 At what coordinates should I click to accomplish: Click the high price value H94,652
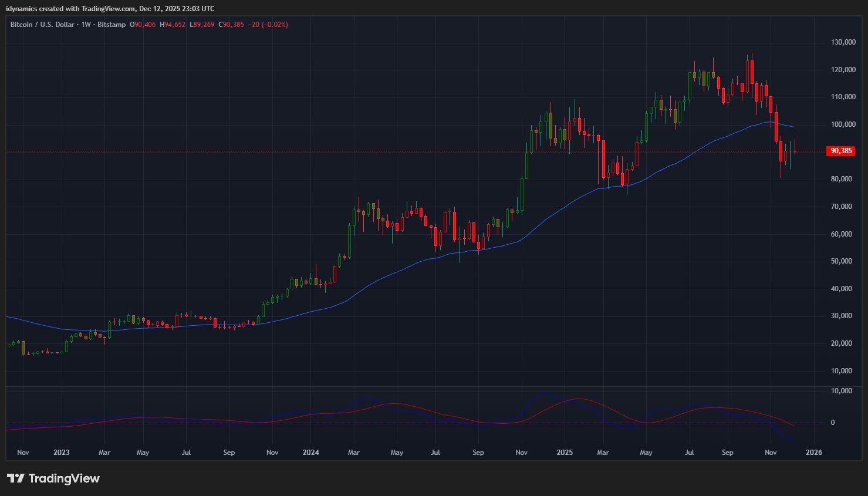(x=173, y=25)
